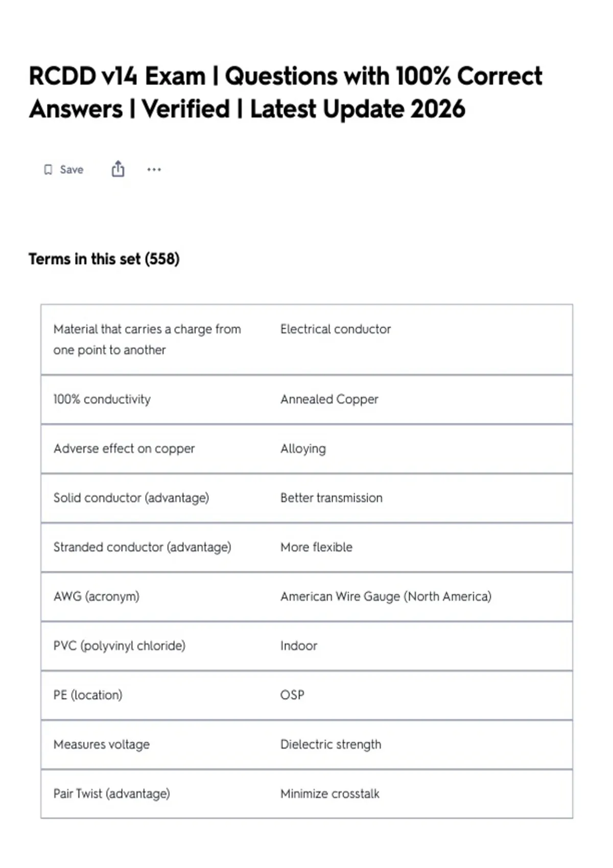Click the 'American Wire Gauge (North America)' definition
The image size is (613, 868).
click(x=386, y=597)
